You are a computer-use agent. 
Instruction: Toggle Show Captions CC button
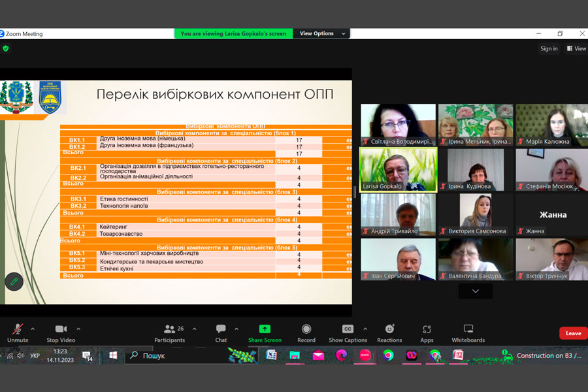[x=348, y=333]
